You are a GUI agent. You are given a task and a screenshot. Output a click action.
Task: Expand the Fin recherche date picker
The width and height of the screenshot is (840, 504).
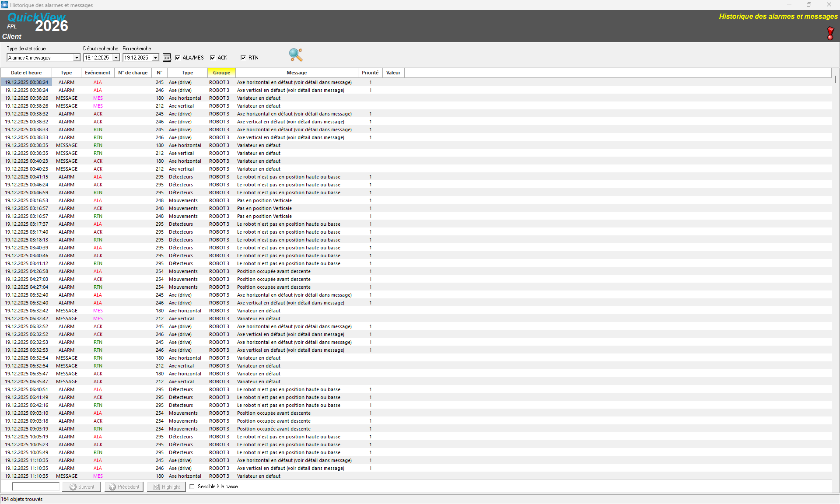[155, 58]
